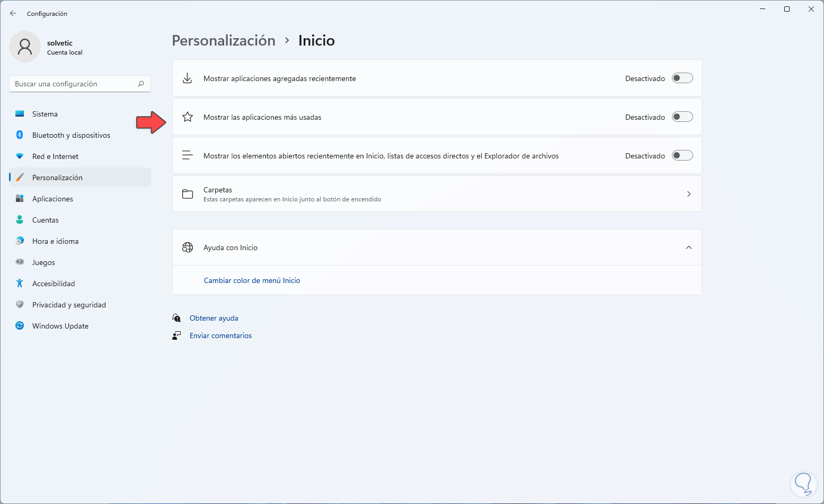The height and width of the screenshot is (504, 824).
Task: Focus the Buscar una configuración field
Action: (74, 84)
